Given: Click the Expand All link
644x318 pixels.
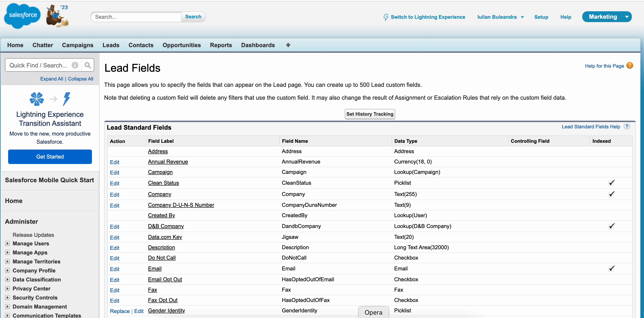Looking at the screenshot, I should click(52, 79).
